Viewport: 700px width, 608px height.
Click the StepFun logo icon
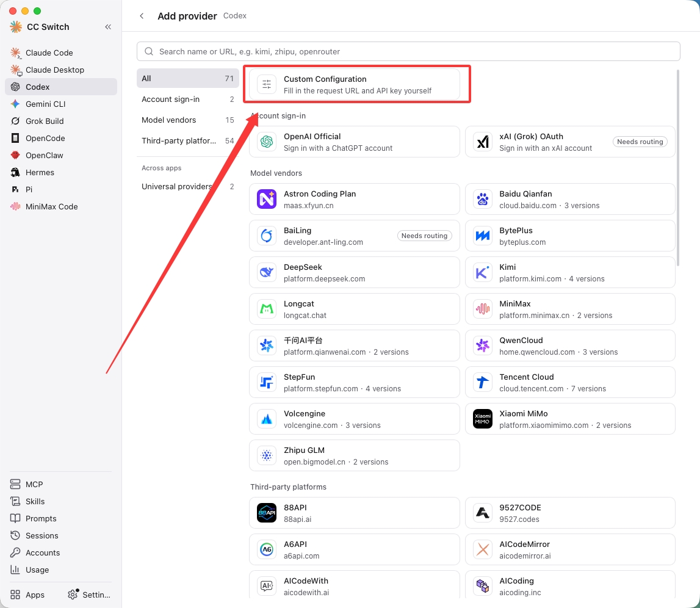point(267,382)
